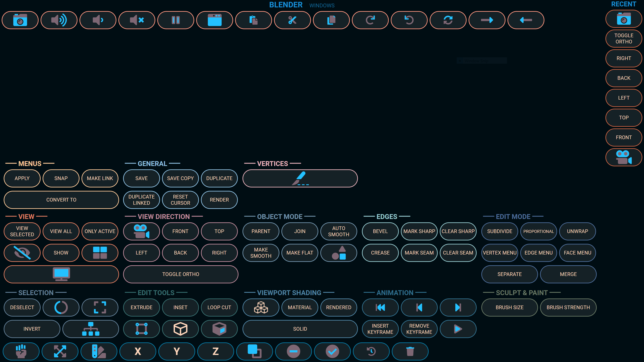Click the select hierarchy tree icon

pos(91,329)
